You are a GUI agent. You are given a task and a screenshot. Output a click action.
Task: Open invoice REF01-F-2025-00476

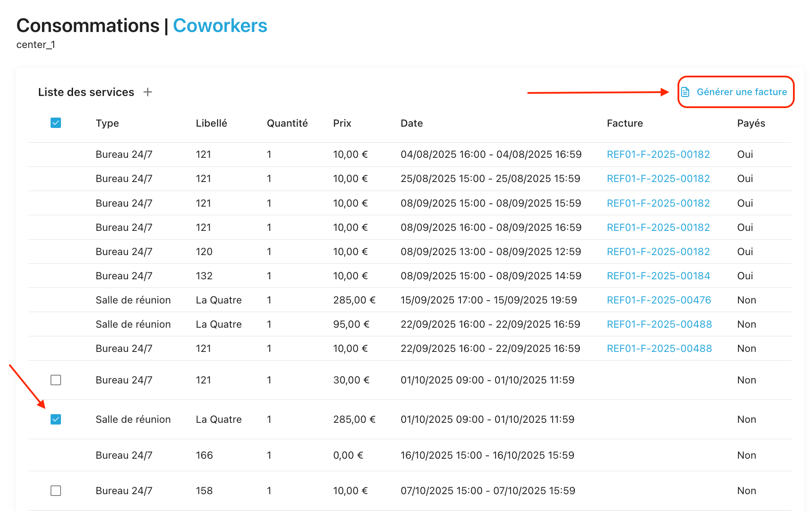tap(659, 300)
